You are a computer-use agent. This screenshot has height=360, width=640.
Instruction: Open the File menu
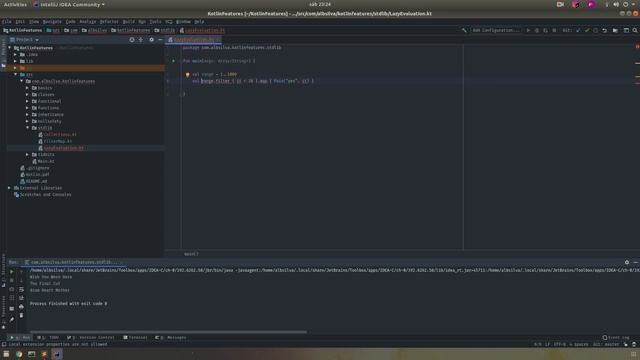click(x=7, y=22)
